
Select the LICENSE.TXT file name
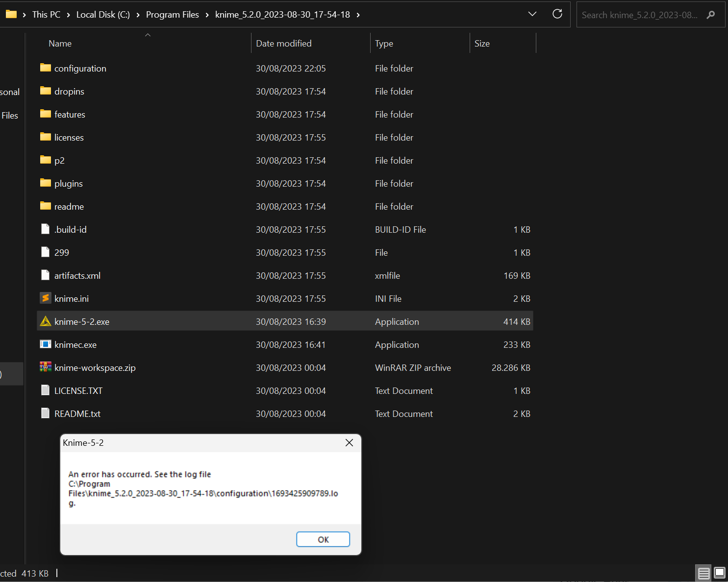(x=78, y=391)
